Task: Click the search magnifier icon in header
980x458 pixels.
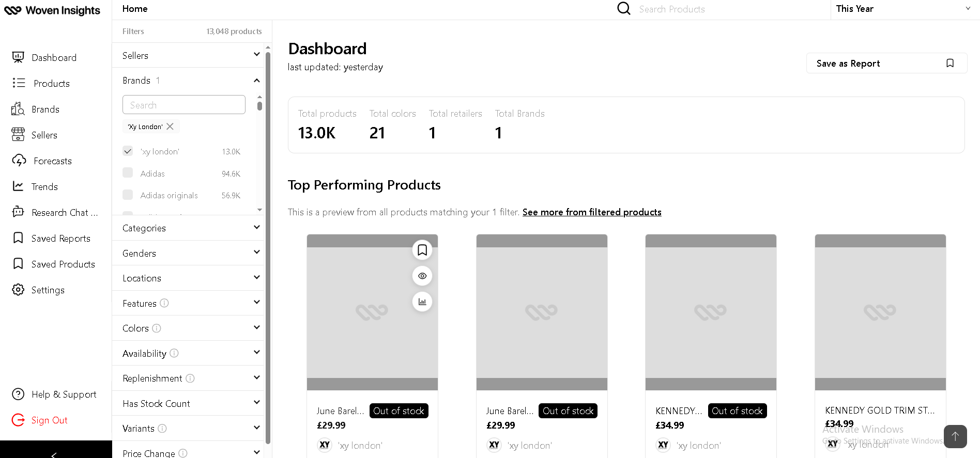Action: pyautogui.click(x=624, y=9)
